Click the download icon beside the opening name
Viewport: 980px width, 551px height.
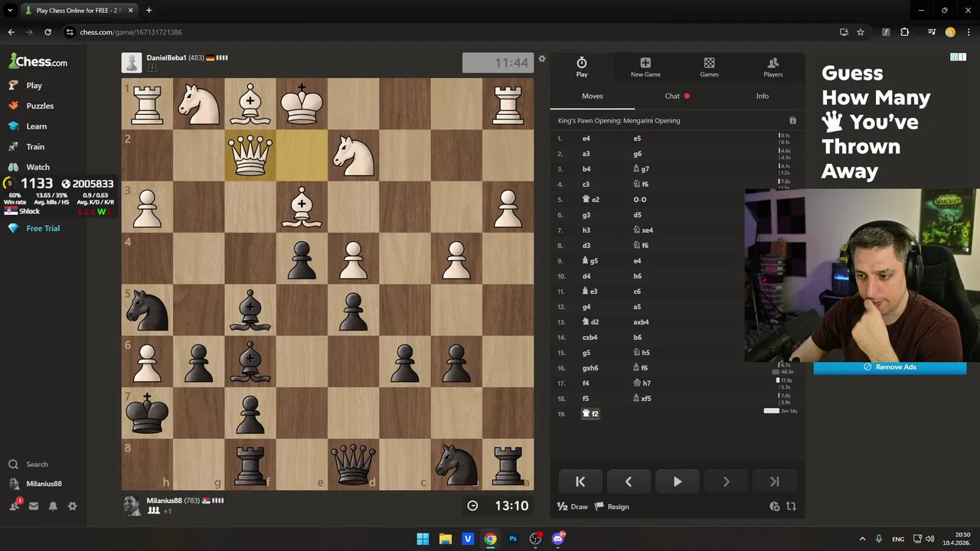[792, 121]
